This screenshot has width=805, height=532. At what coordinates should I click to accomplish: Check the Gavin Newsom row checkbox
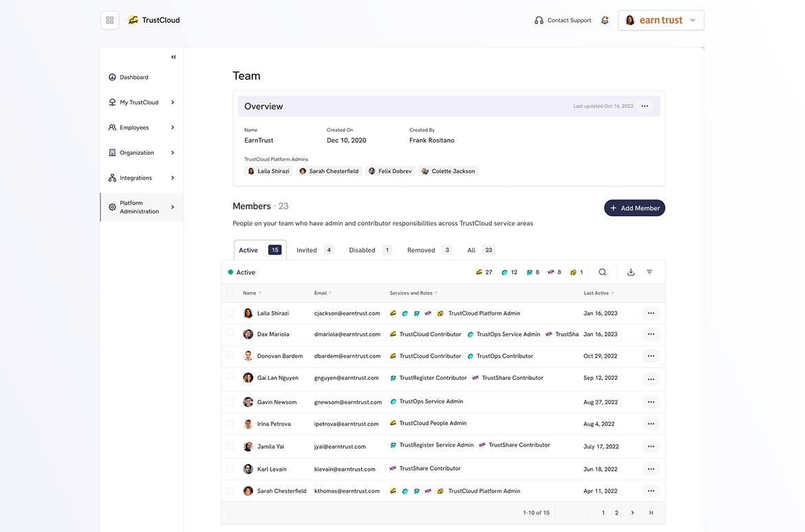tap(230, 402)
